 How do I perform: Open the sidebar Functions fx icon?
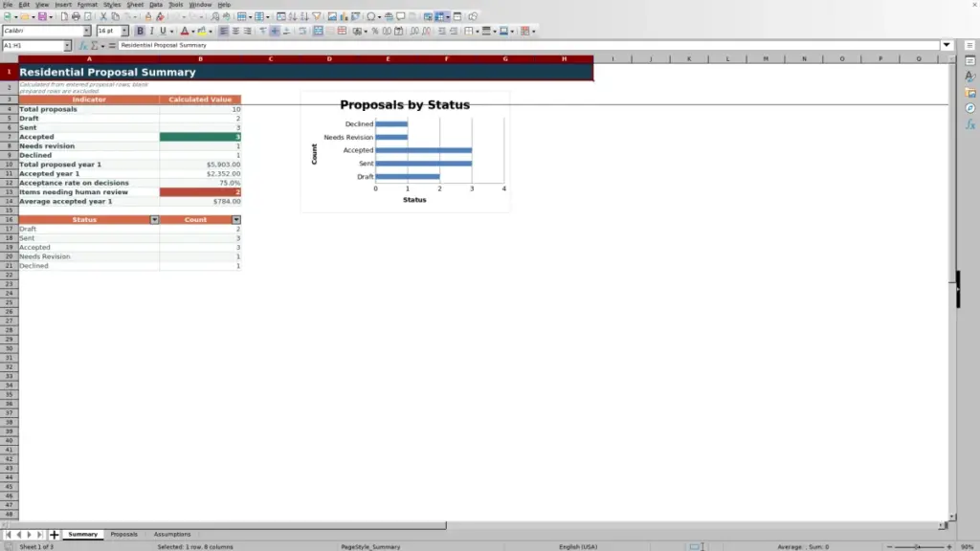pyautogui.click(x=970, y=124)
